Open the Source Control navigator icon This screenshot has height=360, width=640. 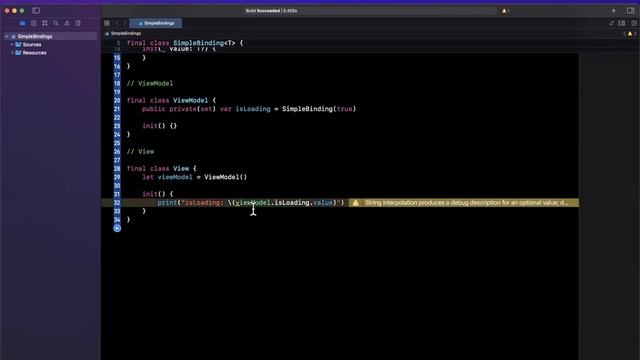tap(33, 23)
